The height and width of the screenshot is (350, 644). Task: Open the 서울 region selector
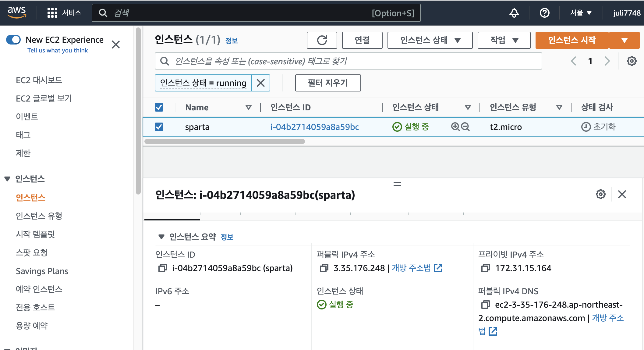coord(581,13)
